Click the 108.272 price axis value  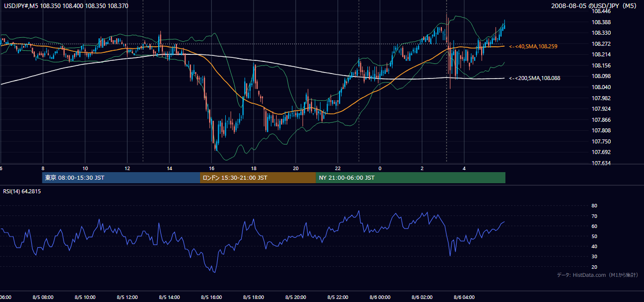tap(600, 44)
